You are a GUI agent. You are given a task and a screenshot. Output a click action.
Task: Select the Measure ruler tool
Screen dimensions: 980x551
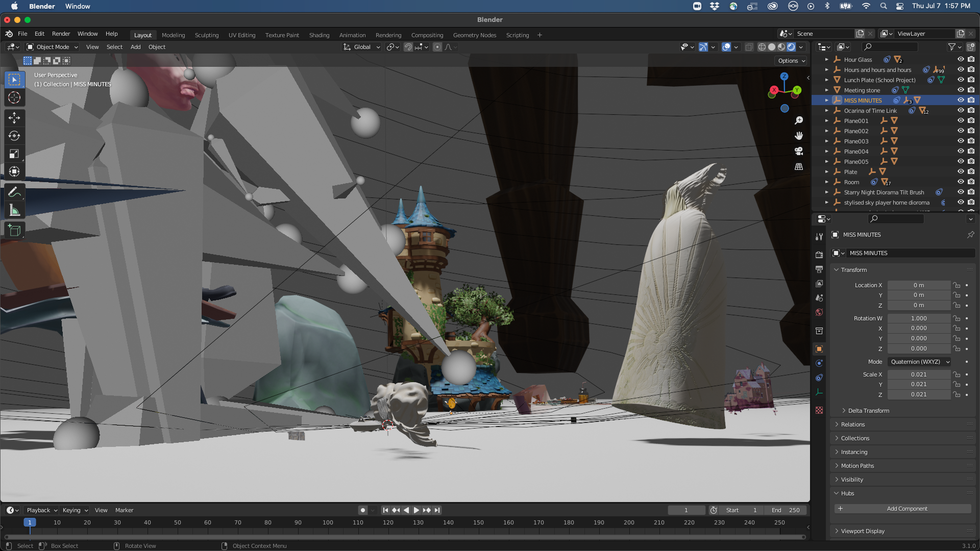(x=14, y=211)
